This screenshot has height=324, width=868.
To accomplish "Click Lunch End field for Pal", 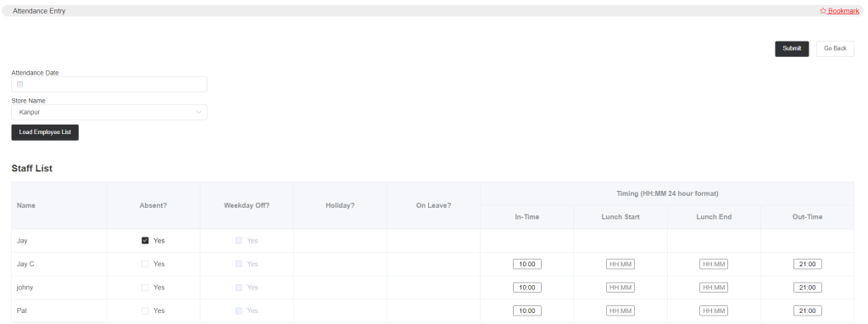I will click(x=714, y=310).
